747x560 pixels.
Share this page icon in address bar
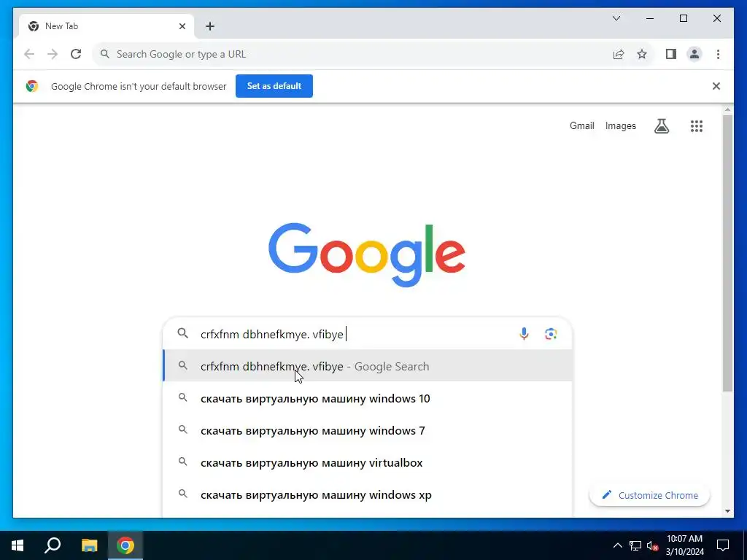pos(619,54)
